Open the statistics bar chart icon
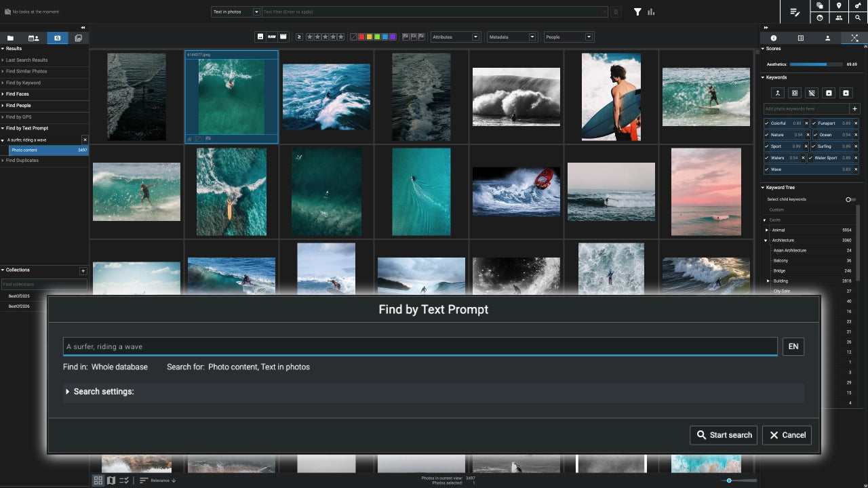This screenshot has width=868, height=488. click(651, 12)
